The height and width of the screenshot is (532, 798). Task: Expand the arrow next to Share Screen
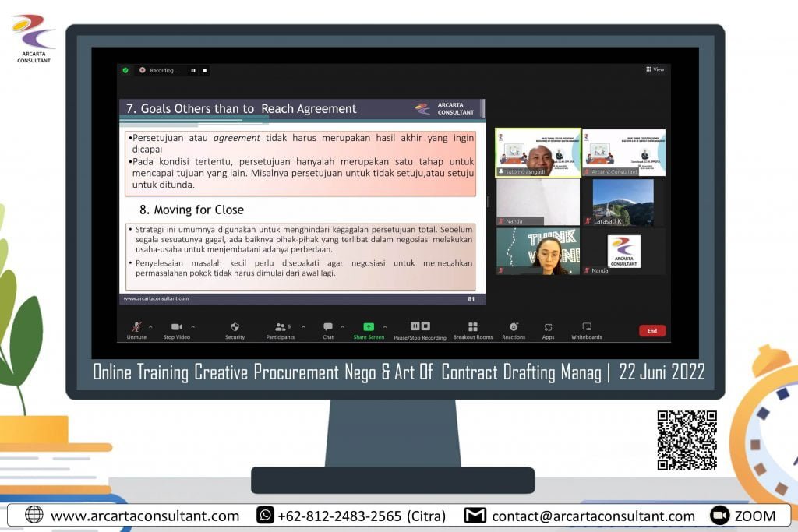coord(384,326)
